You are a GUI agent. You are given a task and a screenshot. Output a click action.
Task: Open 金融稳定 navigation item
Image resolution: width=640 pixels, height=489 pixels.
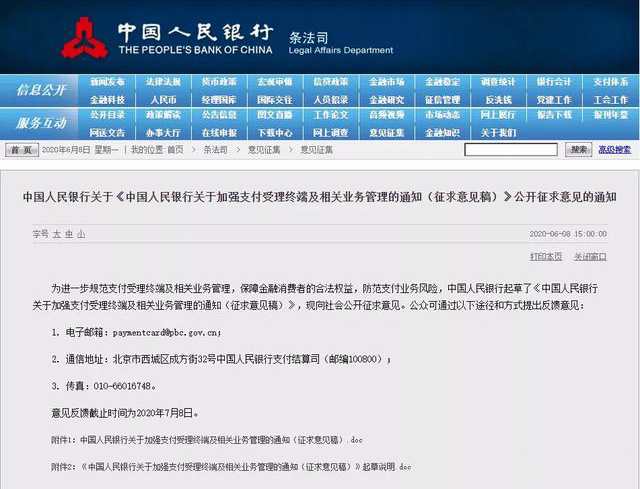click(442, 82)
